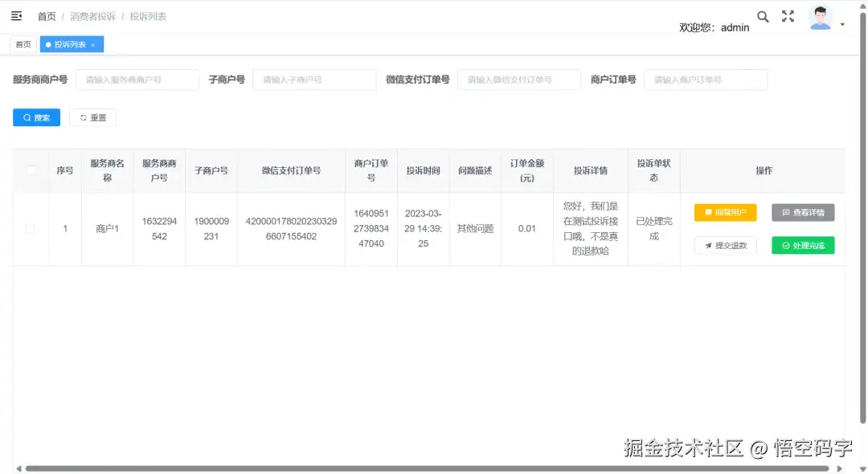
Task: Switch to the 首页 tab
Action: (23, 43)
